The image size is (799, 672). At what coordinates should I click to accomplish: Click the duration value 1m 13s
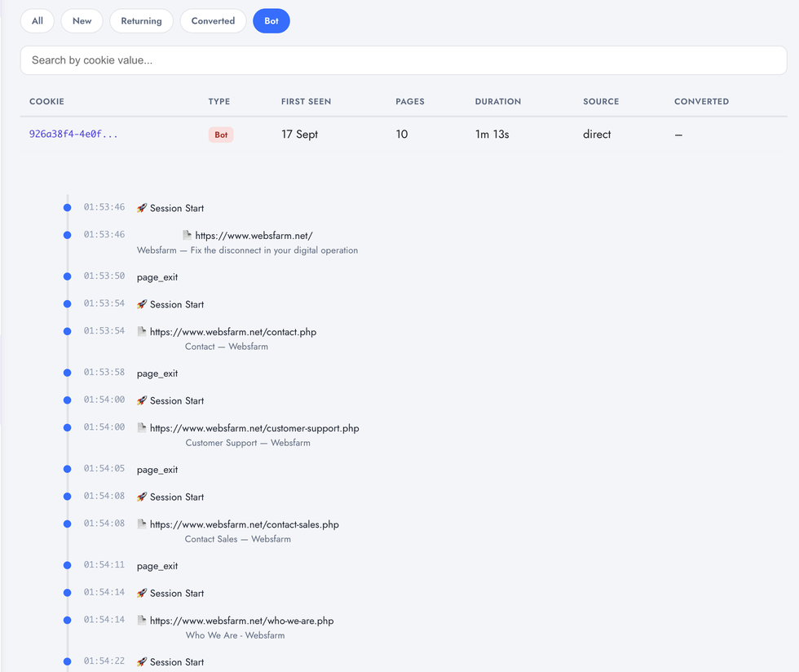492,134
